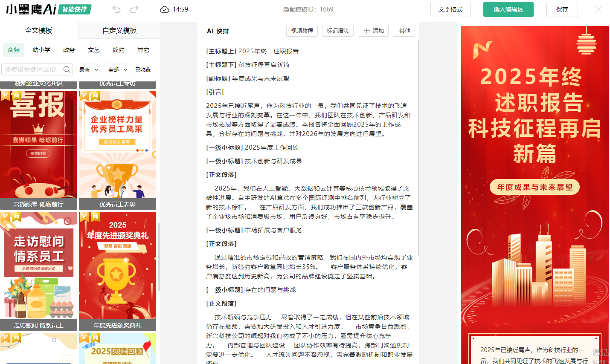The image size is (610, 364).
Task: Close the editor with X icon
Action: [x=598, y=9]
